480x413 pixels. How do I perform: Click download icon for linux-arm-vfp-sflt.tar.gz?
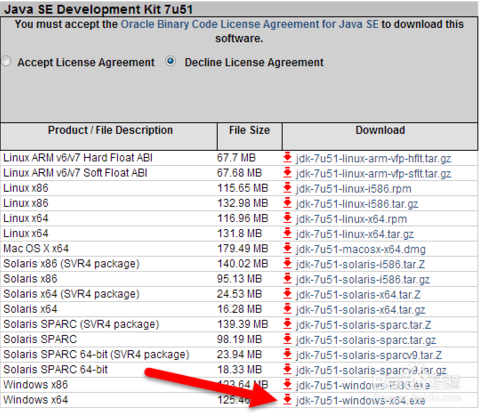coord(287,173)
